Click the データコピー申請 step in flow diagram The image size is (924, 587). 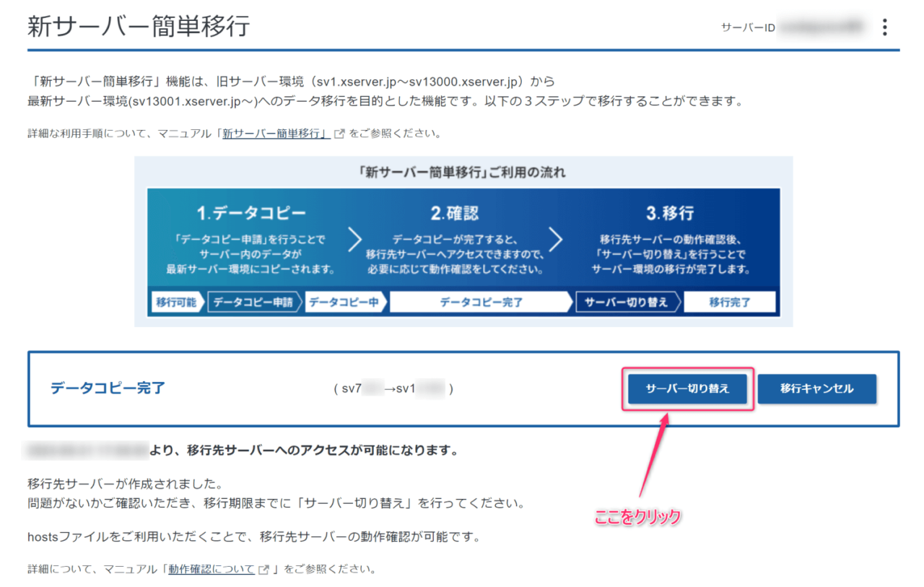pyautogui.click(x=253, y=303)
